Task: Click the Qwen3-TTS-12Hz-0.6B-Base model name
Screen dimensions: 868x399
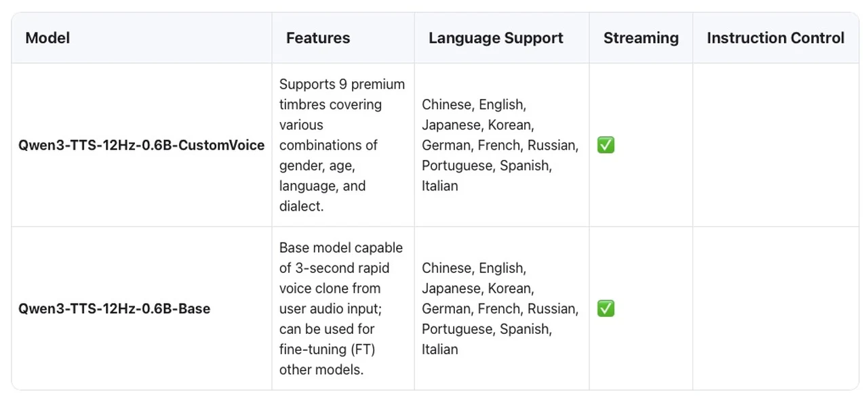Action: coord(114,309)
